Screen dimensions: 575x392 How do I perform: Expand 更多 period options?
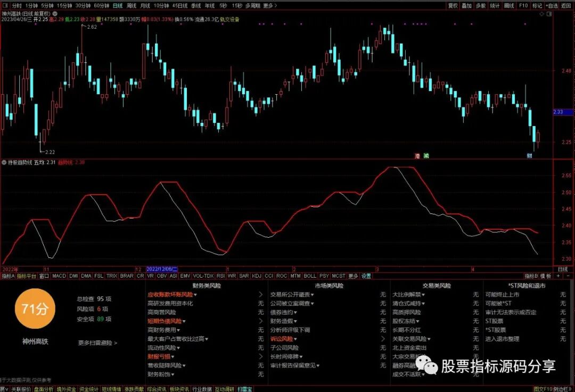[270, 5]
